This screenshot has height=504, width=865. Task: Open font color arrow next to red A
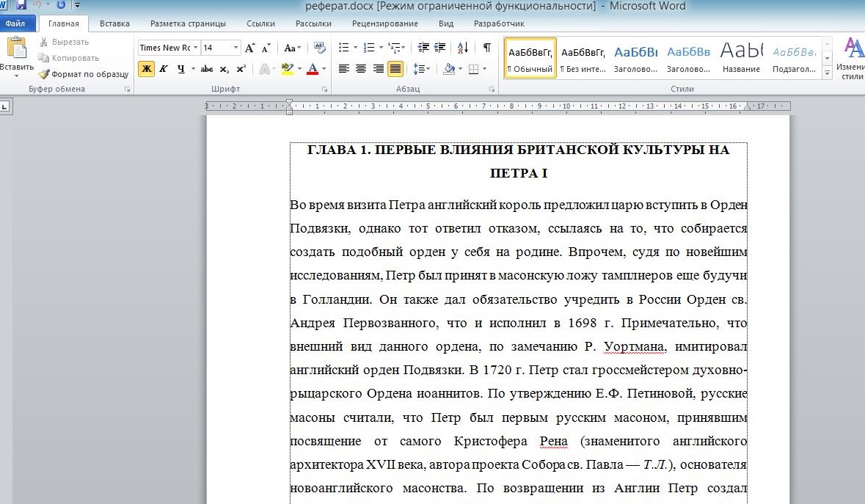(324, 69)
